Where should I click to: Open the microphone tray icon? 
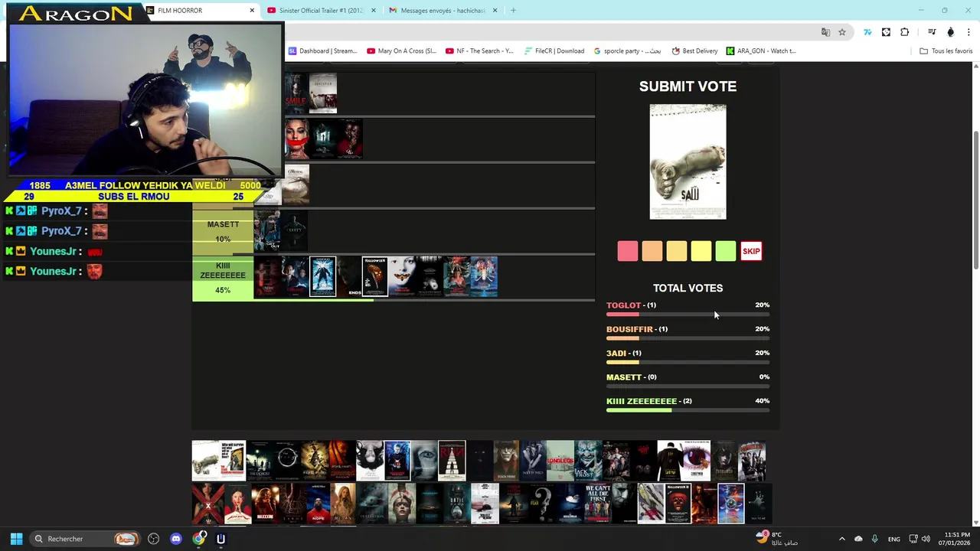point(875,539)
